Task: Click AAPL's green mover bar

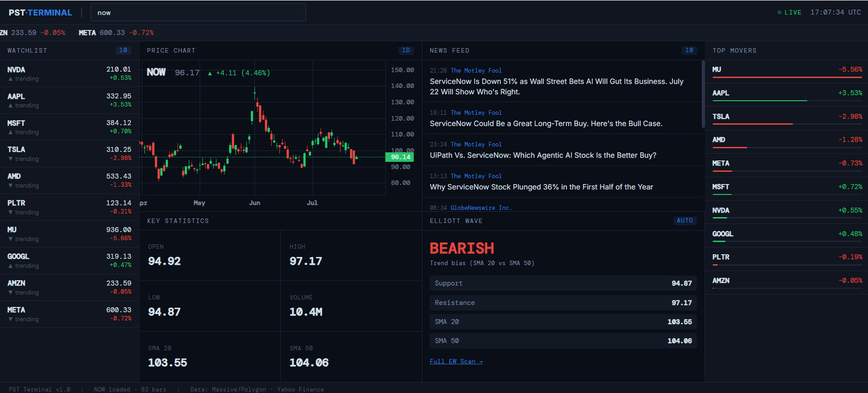Action: click(x=759, y=101)
